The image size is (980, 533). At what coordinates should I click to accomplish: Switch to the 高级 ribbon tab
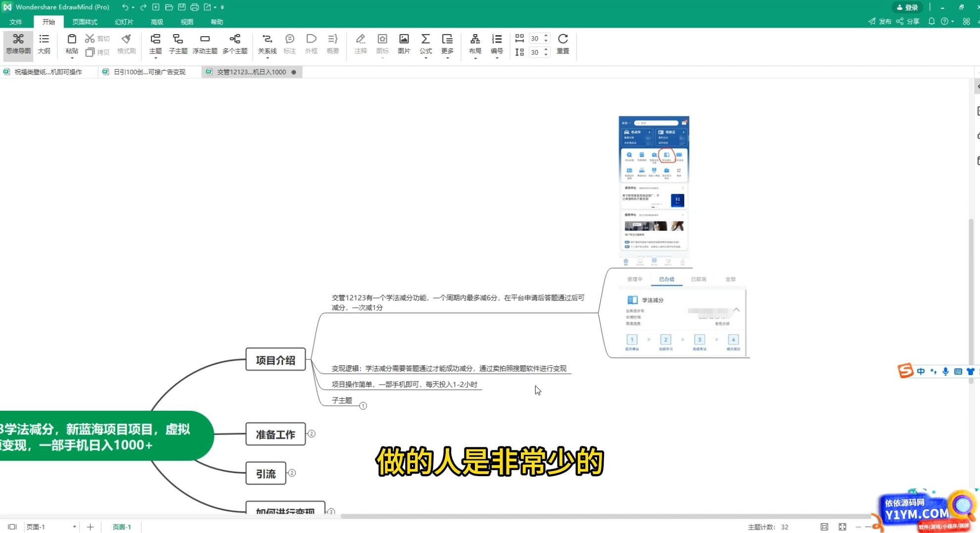(157, 22)
